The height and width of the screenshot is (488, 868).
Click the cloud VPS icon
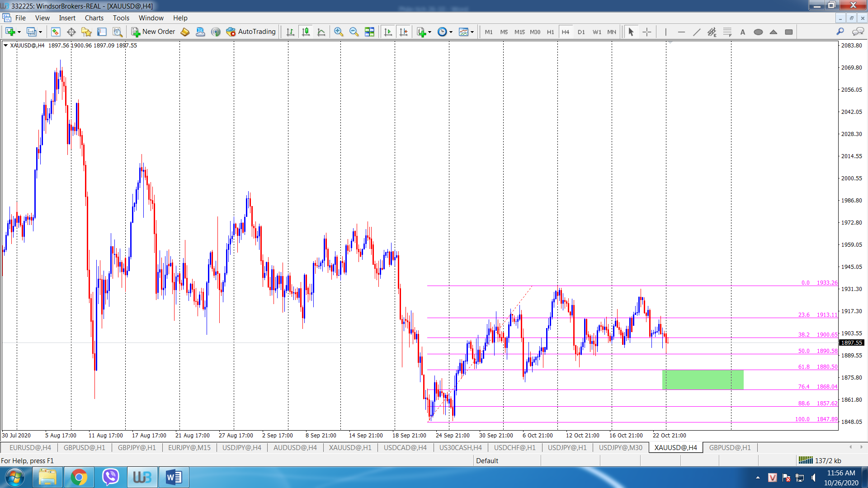point(200,32)
